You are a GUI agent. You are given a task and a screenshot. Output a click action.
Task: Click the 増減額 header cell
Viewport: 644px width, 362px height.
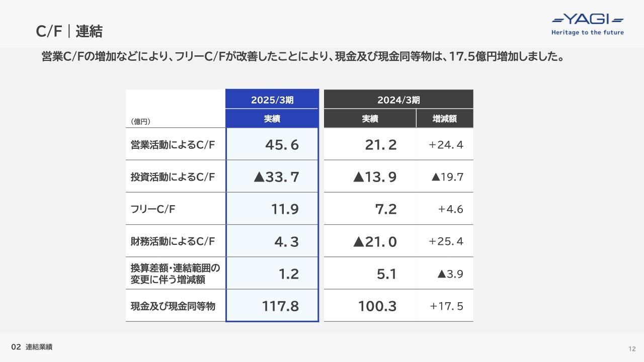point(445,119)
